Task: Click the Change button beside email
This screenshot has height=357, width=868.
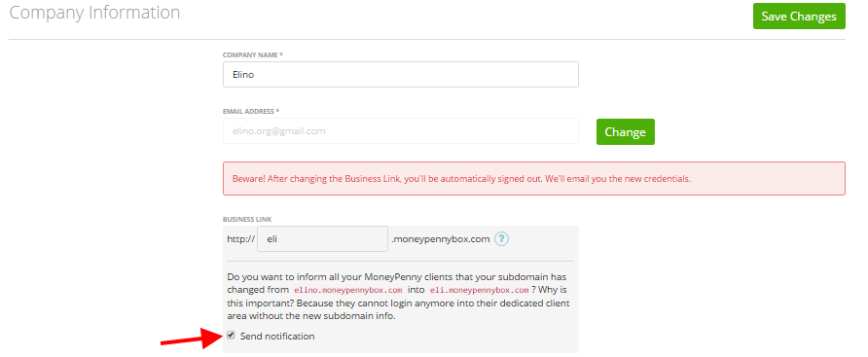Action: click(625, 131)
